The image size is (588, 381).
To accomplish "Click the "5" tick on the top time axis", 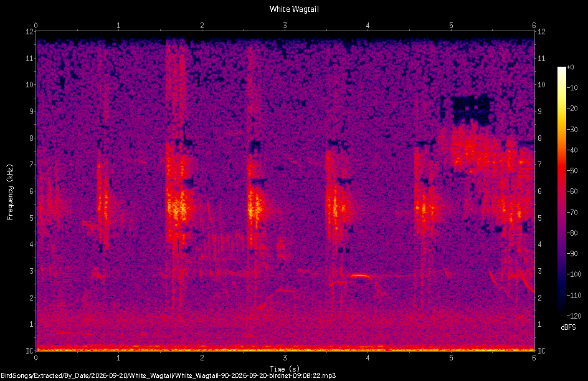I will [451, 26].
